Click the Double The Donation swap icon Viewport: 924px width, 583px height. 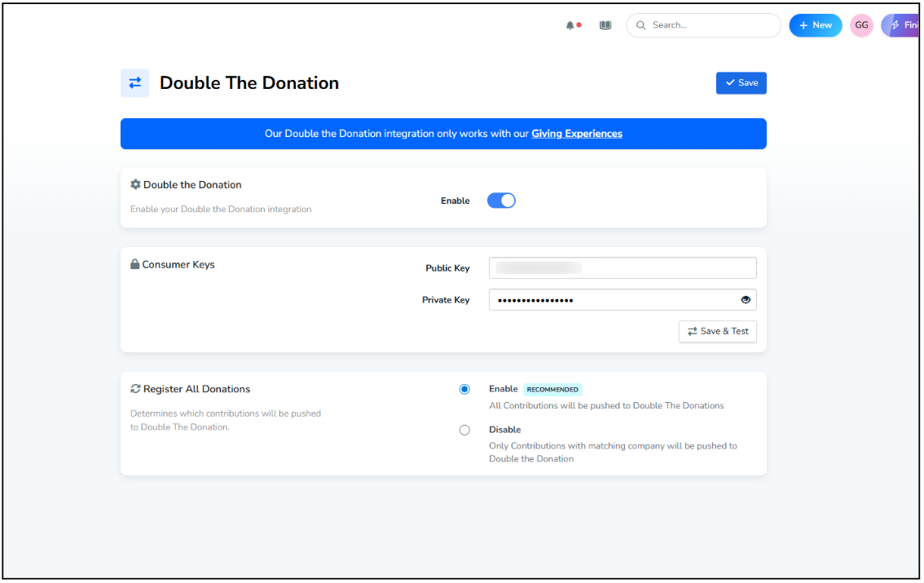coord(134,83)
